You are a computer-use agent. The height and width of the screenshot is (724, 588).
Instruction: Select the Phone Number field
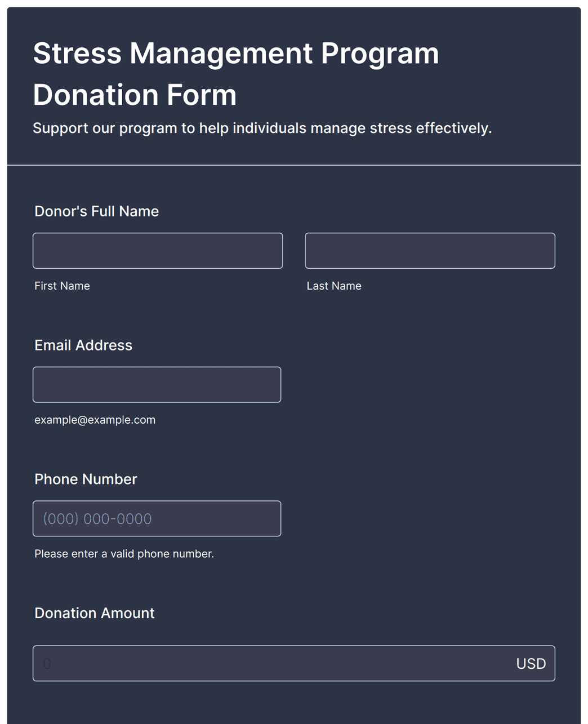tap(157, 518)
